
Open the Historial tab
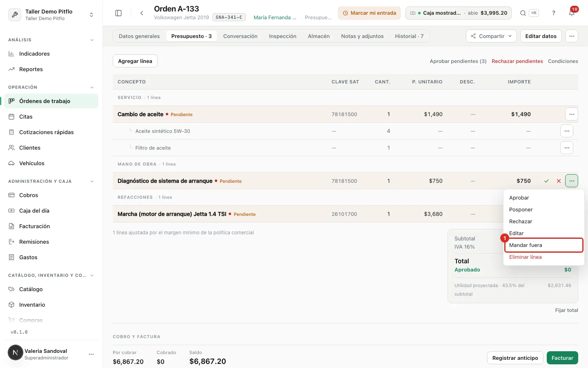click(x=409, y=36)
